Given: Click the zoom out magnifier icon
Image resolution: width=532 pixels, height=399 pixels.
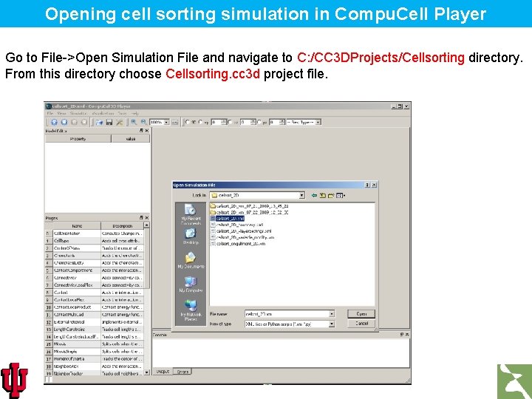Looking at the screenshot, I should tap(144, 122).
